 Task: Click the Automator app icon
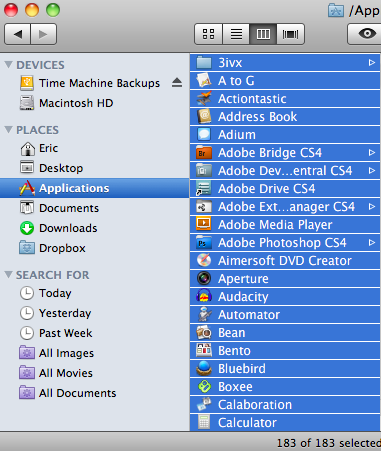pyautogui.click(x=204, y=314)
